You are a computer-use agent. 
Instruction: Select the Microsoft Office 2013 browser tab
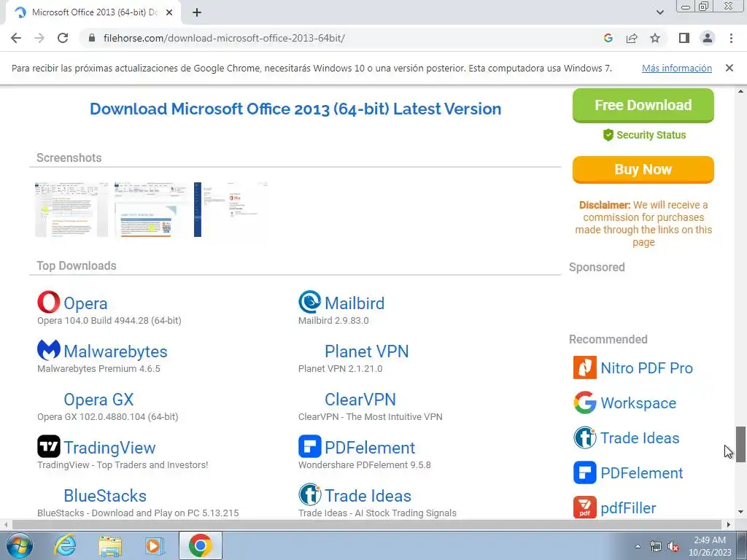point(93,13)
